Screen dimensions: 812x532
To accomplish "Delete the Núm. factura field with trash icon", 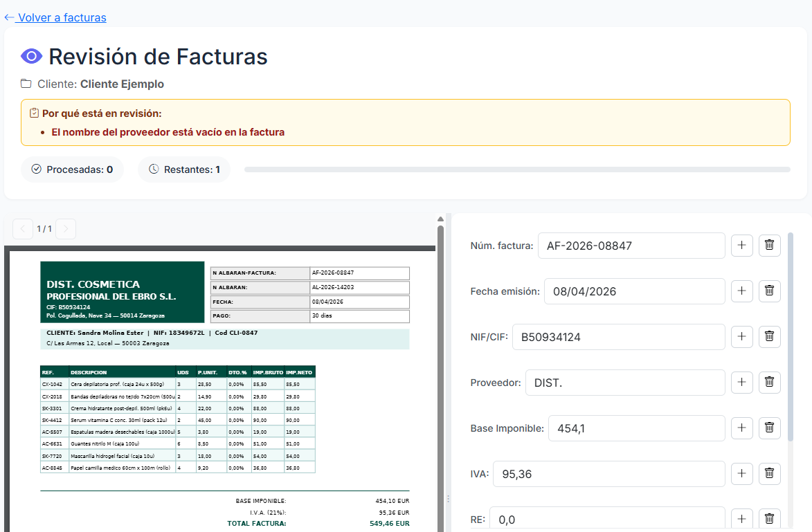I will (770, 246).
